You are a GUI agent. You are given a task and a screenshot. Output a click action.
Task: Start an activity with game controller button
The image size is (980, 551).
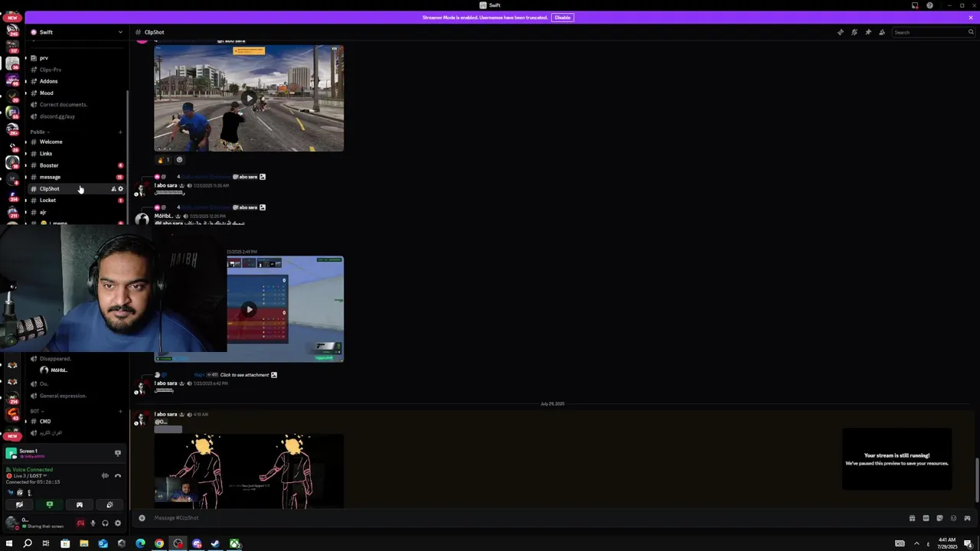point(80,505)
